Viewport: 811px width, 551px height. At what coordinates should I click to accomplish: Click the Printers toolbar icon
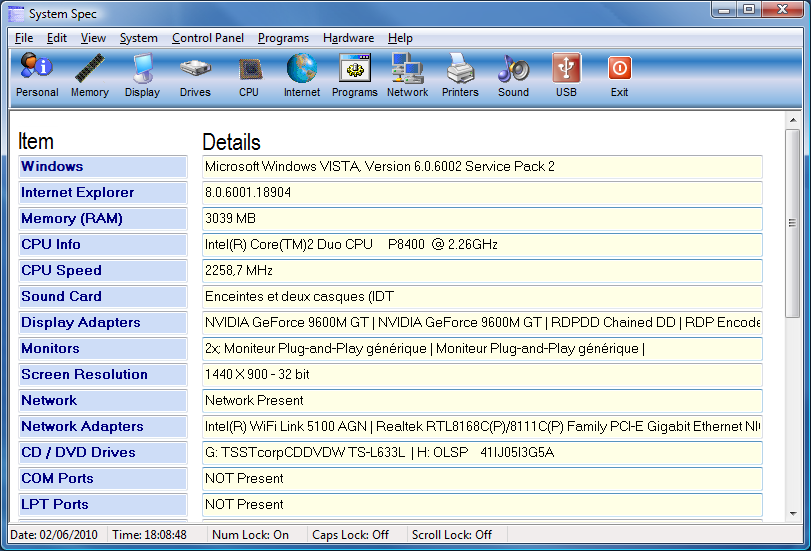click(460, 76)
